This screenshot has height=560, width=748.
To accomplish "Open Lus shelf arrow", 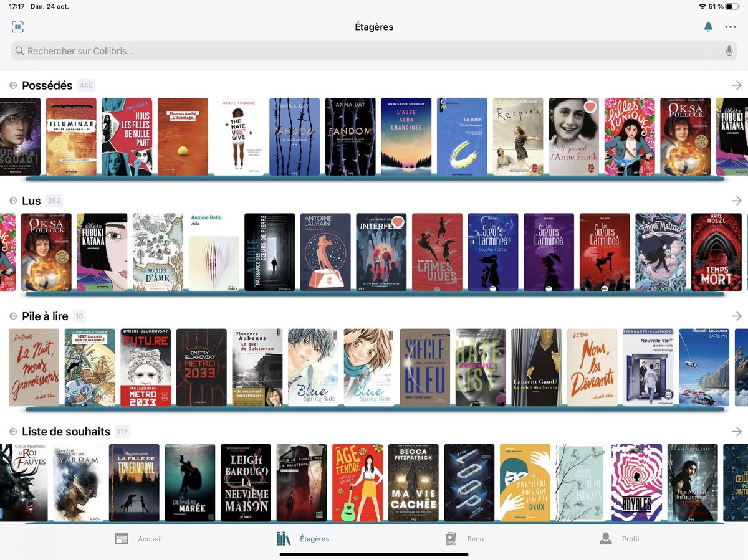I will [737, 201].
